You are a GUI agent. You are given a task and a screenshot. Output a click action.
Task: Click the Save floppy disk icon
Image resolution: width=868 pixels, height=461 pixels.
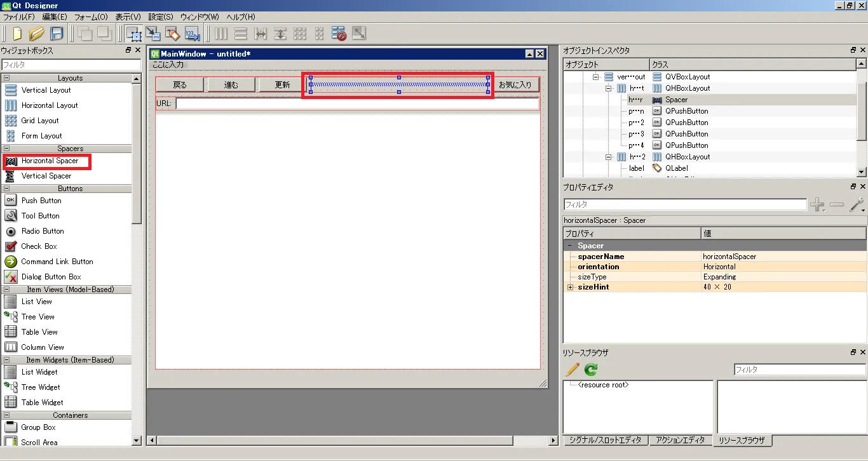click(x=57, y=34)
